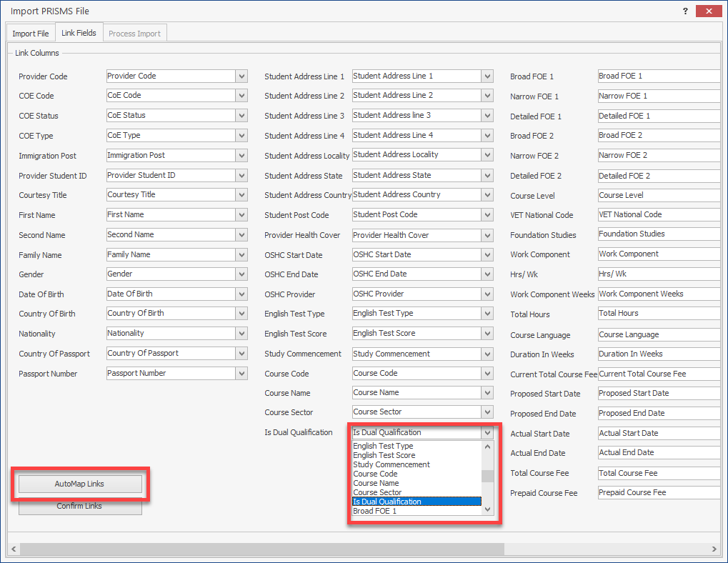
Task: Choose Study Commencement in the open list
Action: [x=392, y=464]
